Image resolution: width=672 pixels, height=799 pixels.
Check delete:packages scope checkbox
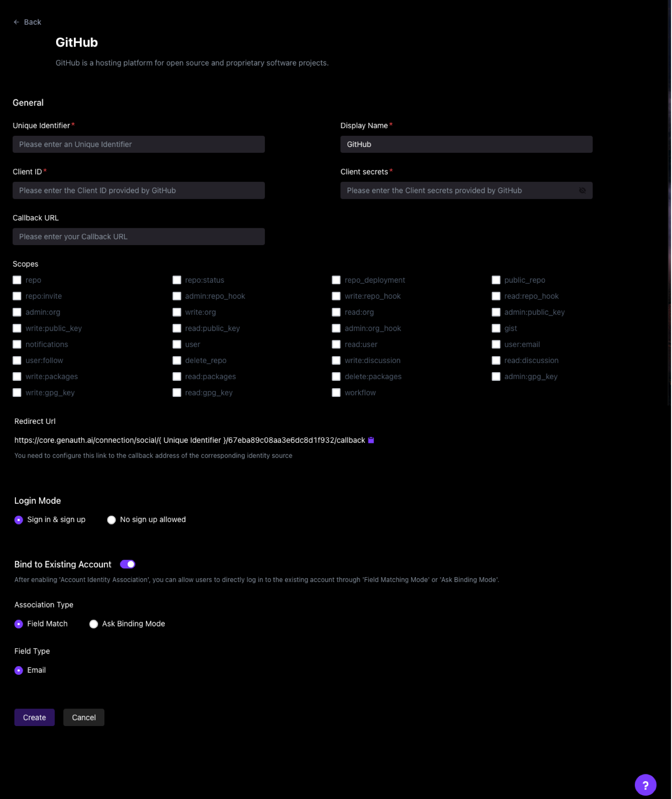336,377
